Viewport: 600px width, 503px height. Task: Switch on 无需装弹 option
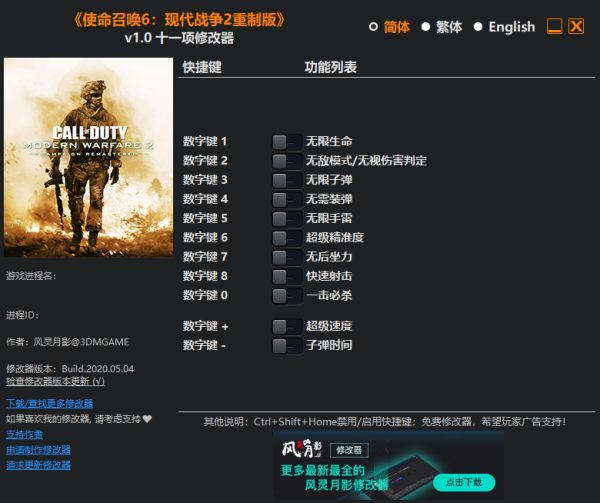[287, 199]
